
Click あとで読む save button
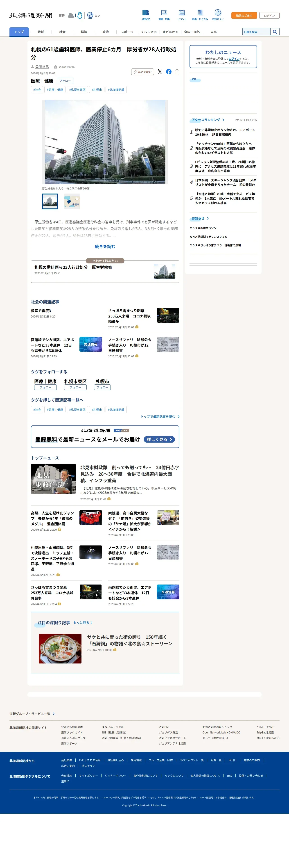pyautogui.click(x=143, y=72)
